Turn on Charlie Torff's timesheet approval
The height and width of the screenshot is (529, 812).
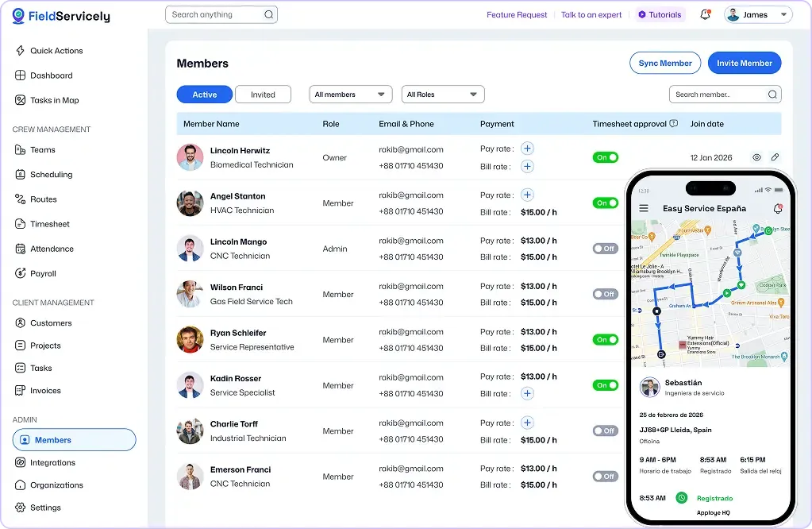tap(605, 430)
